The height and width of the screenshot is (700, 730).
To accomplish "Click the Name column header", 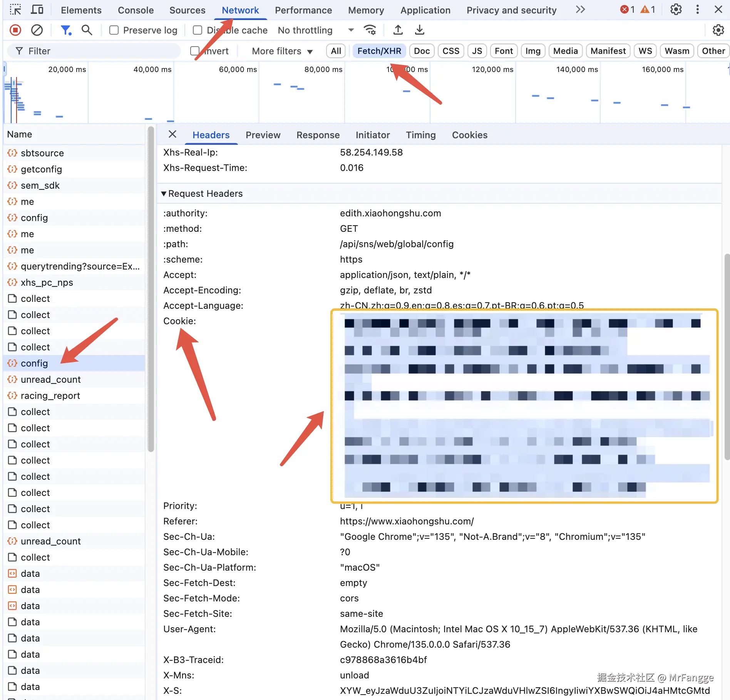I will (74, 134).
